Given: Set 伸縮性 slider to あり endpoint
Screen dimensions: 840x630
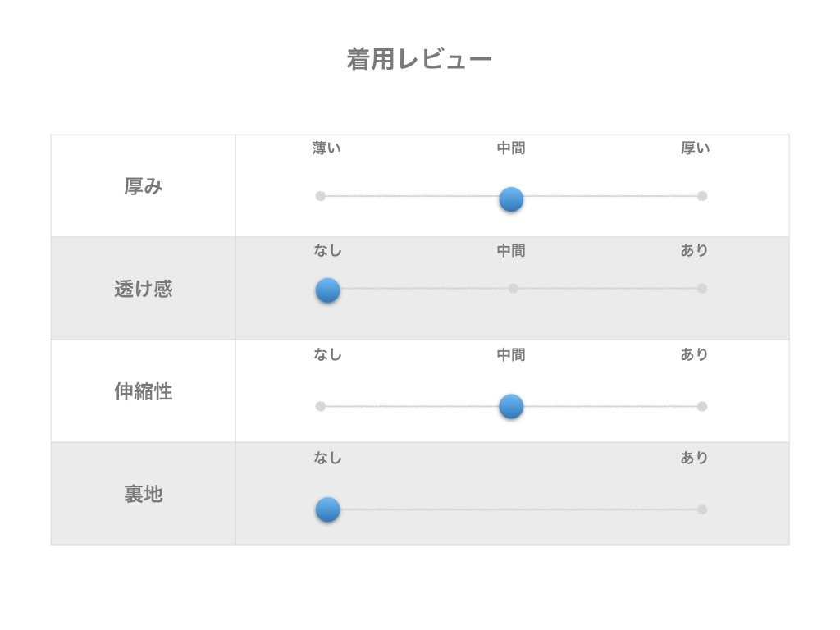Looking at the screenshot, I should pos(701,406).
